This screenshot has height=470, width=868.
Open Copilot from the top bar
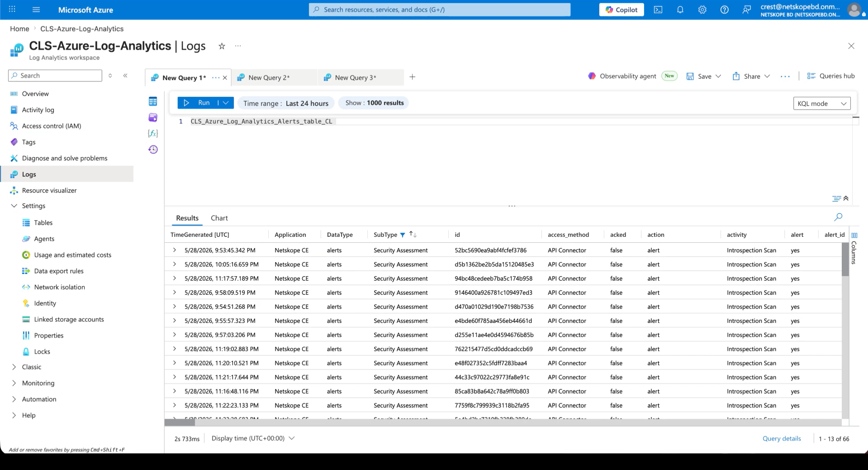621,10
